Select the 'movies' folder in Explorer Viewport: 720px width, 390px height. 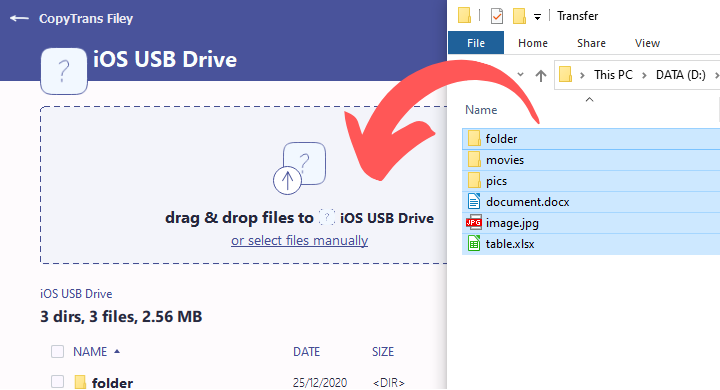point(591,160)
